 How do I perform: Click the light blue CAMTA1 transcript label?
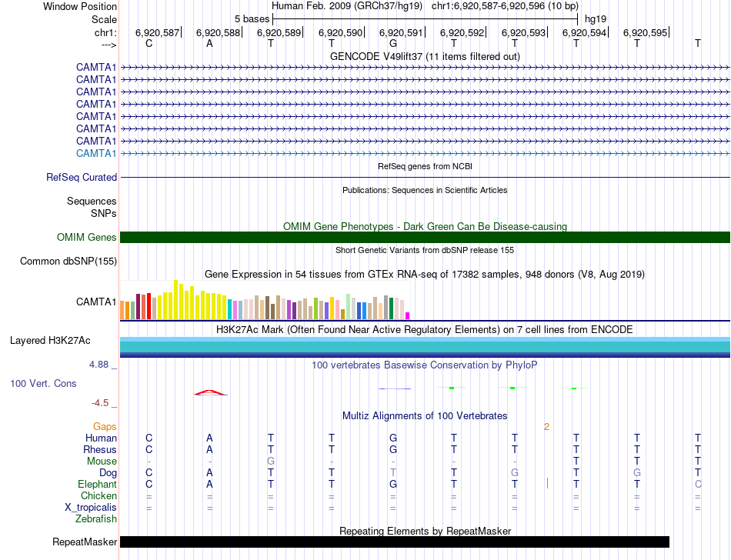click(96, 153)
